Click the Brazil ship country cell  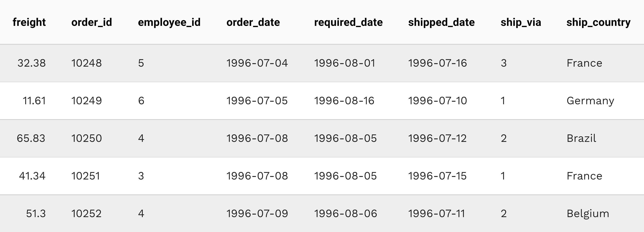(x=581, y=138)
